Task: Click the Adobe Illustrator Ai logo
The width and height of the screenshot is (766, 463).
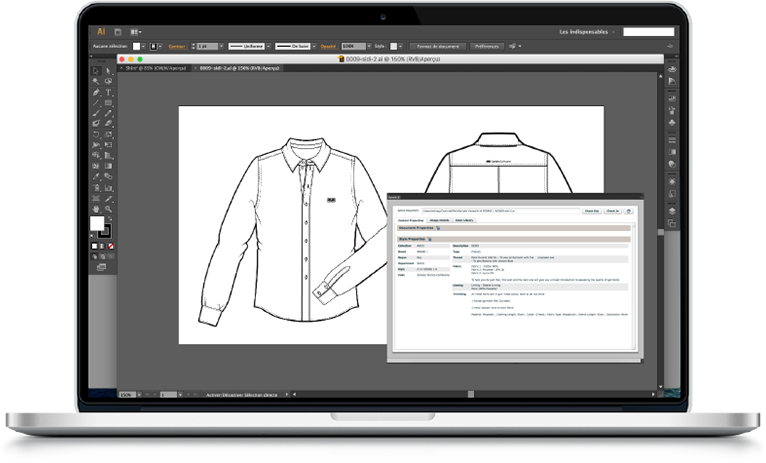Action: click(x=100, y=32)
